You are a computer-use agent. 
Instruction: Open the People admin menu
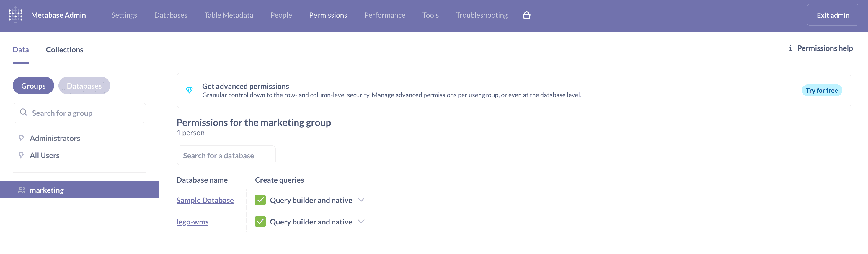[281, 15]
